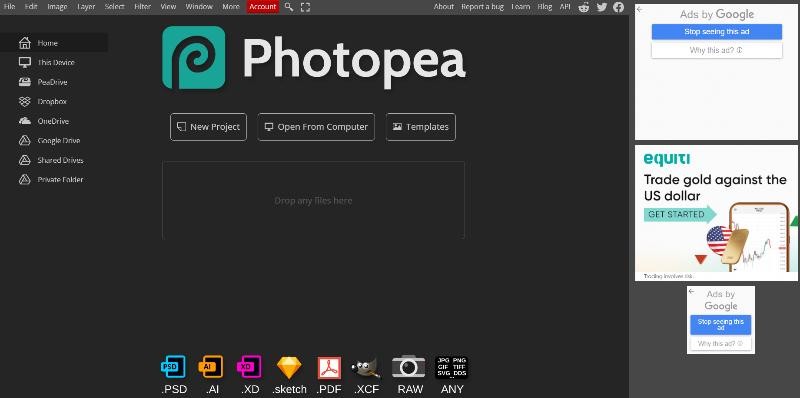Viewport: 800px width, 398px height.
Task: Open the API link
Action: point(565,7)
